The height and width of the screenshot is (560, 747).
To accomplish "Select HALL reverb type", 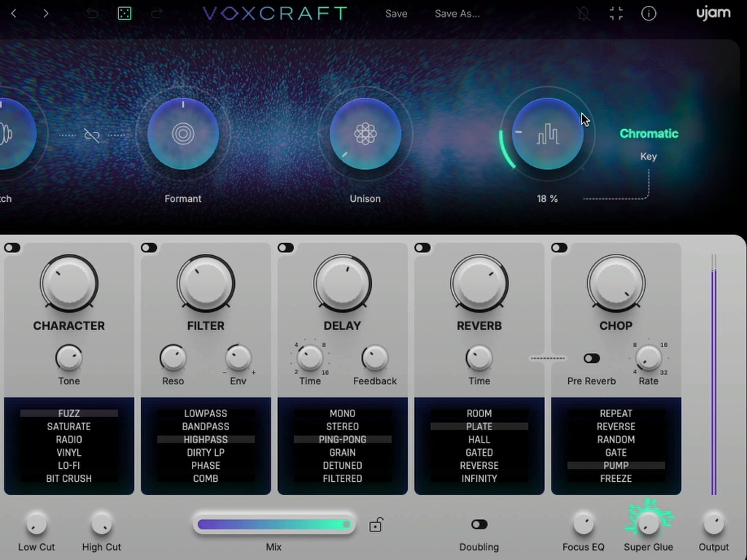I will pos(479,440).
